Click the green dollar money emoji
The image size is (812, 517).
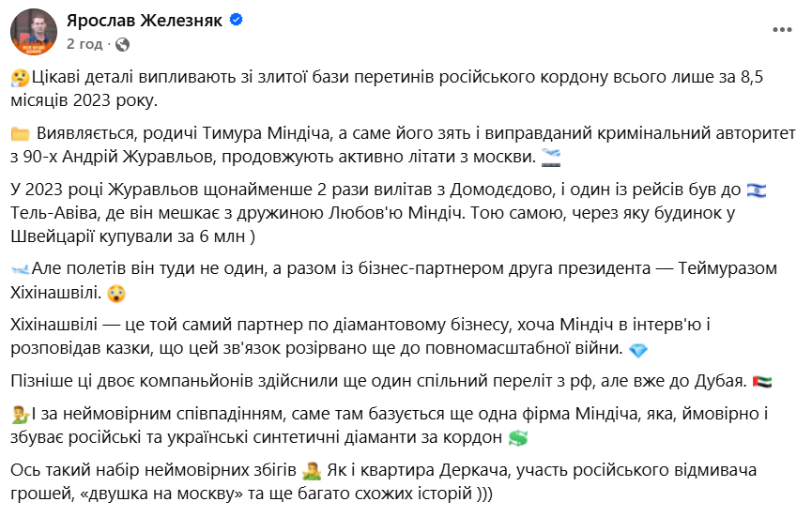(x=517, y=436)
